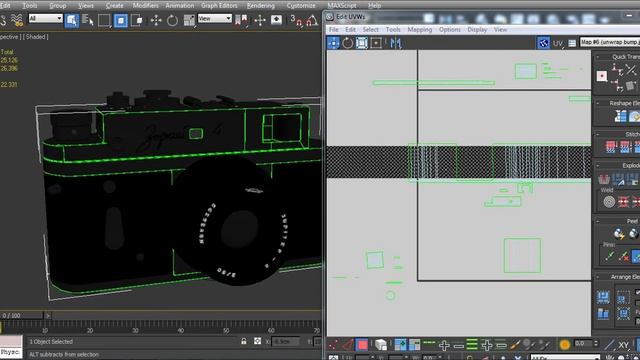This screenshot has height=360, width=640.
Task: Adjust soft selection falloff spinner arrows
Action: pyautogui.click(x=596, y=344)
